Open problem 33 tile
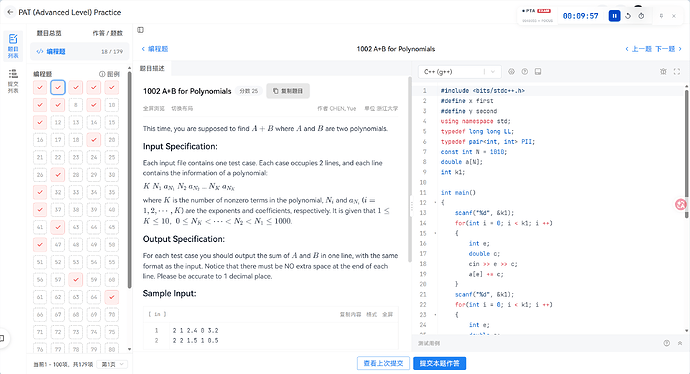690x374 pixels. pyautogui.click(x=76, y=192)
